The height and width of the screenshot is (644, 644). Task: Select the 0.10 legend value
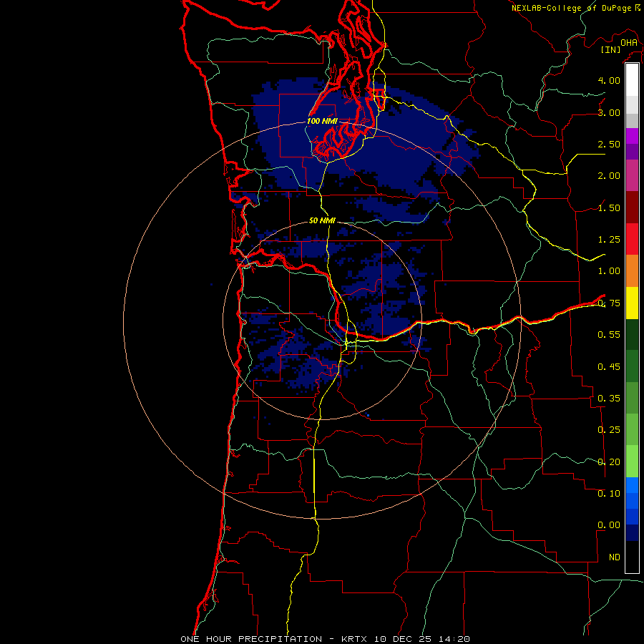coord(609,494)
